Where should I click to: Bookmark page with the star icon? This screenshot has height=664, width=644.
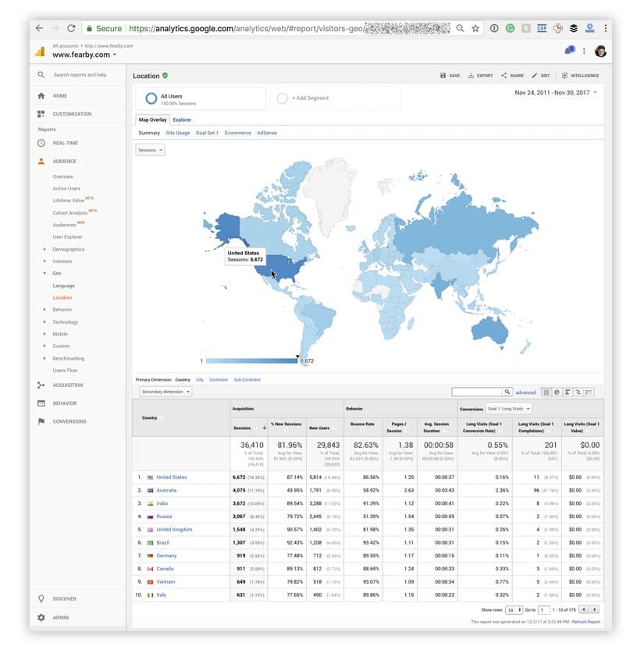pyautogui.click(x=475, y=28)
